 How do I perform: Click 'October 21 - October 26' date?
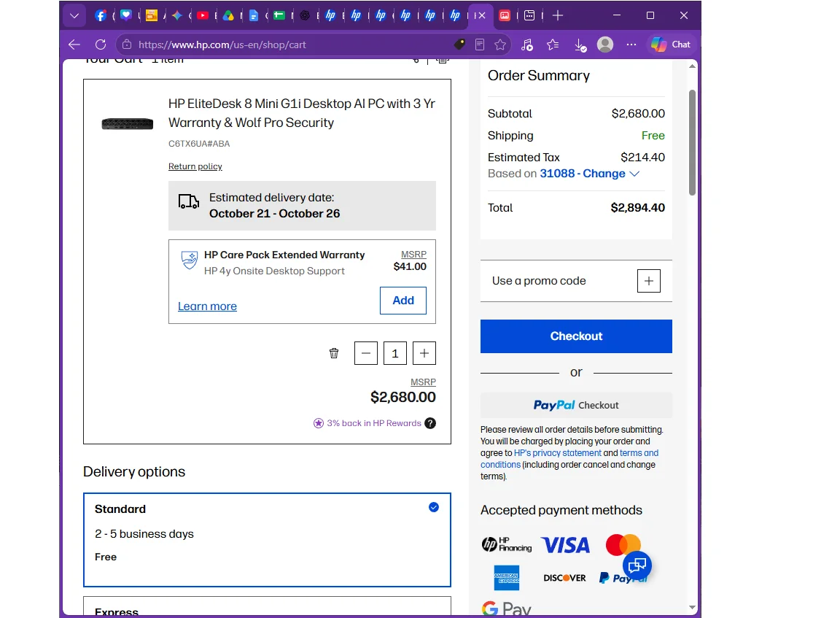coord(274,213)
